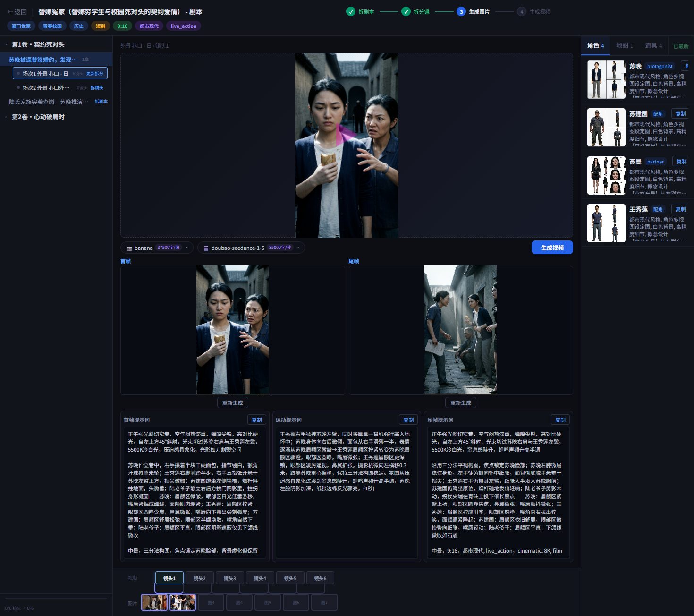Copy the 运动提示词 motion prompt
Image resolution: width=694 pixels, height=616 pixels.
click(408, 419)
